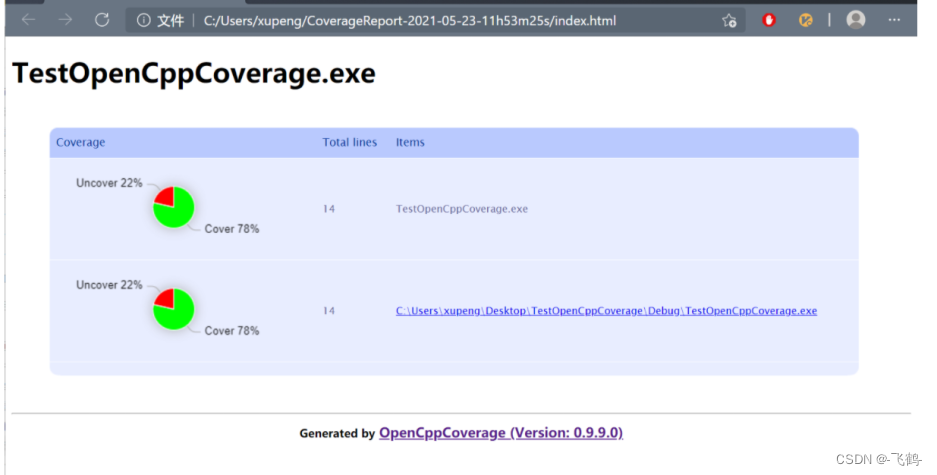Click the first row's coverage pie chart
This screenshot has width=937, height=475.
(173, 207)
